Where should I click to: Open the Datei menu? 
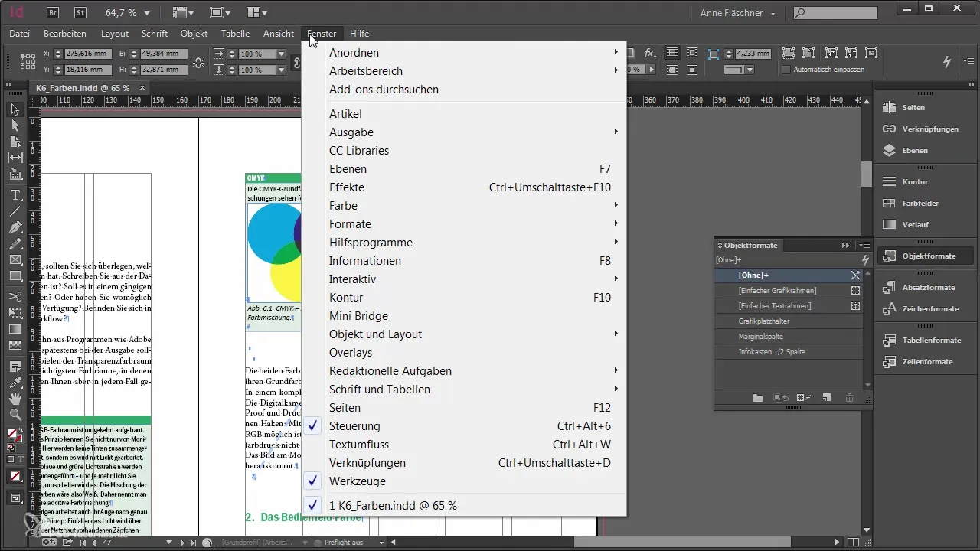pyautogui.click(x=20, y=34)
